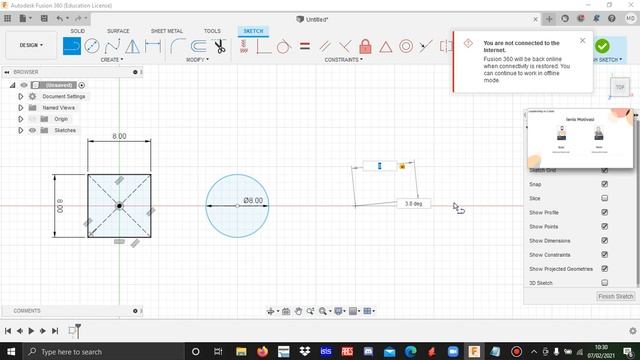
Task: Select the Offset modify tool
Action: point(198,46)
